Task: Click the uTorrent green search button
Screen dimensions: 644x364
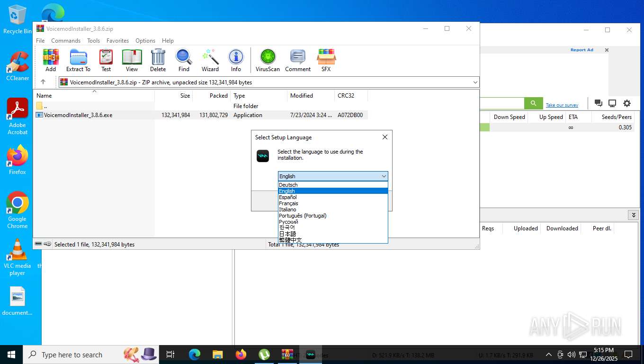Action: pos(533,103)
